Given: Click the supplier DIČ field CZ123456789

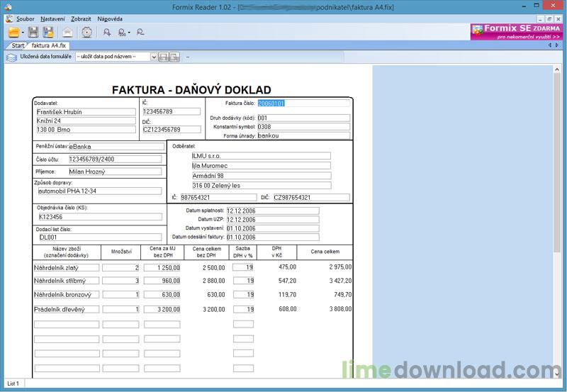Looking at the screenshot, I should coord(172,130).
